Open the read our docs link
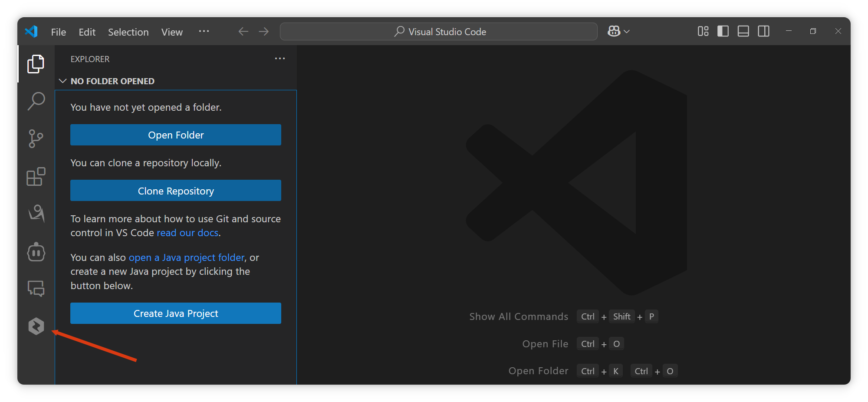Image resolution: width=868 pixels, height=402 pixels. [187, 233]
